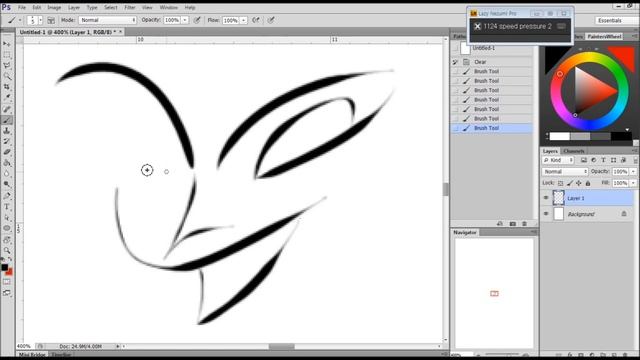Click the foreground color swatch
640x360 pixels.
pyautogui.click(x=4, y=267)
